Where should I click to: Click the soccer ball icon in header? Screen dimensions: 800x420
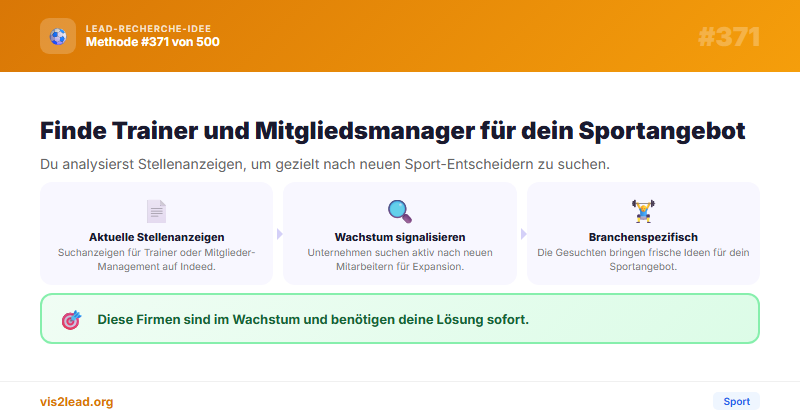click(58, 36)
